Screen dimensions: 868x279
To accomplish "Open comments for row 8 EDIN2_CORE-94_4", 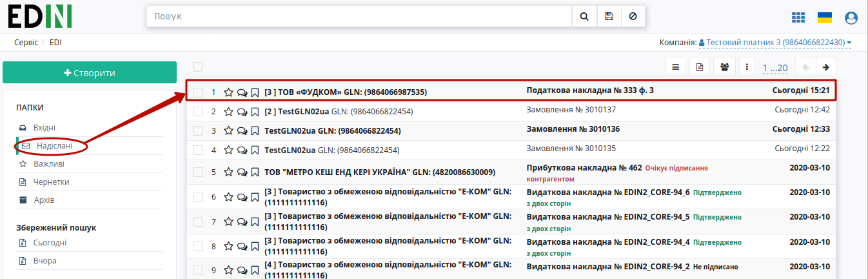I will pos(242,246).
